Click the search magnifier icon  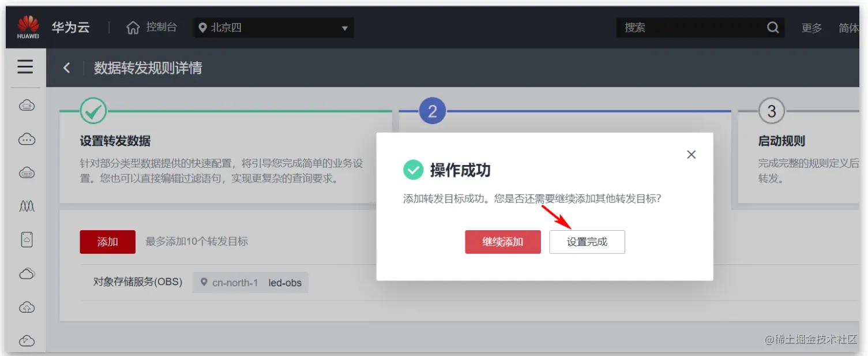(773, 27)
